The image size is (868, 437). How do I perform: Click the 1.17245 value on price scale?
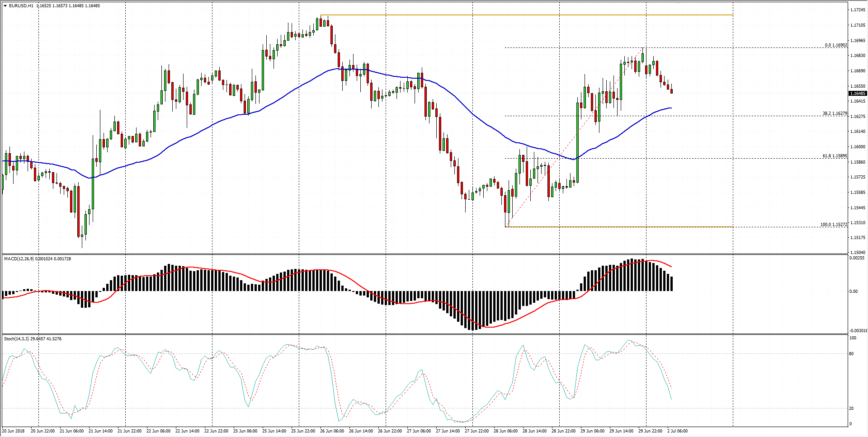point(858,10)
